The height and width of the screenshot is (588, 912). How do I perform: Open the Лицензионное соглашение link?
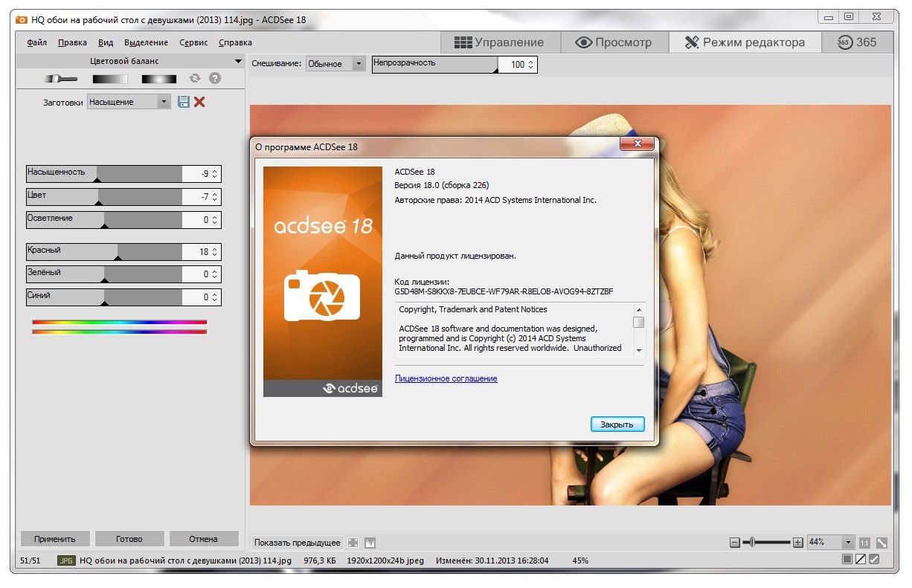point(446,378)
